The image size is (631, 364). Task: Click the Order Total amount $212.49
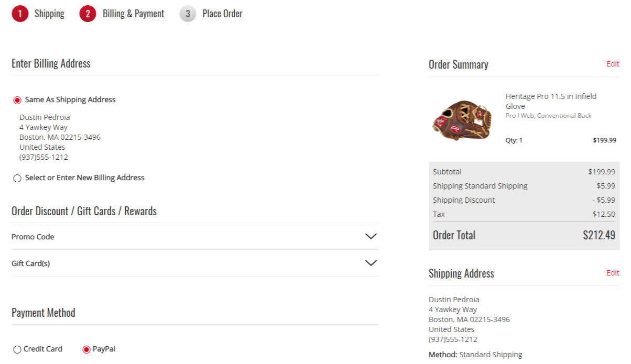[x=599, y=235]
